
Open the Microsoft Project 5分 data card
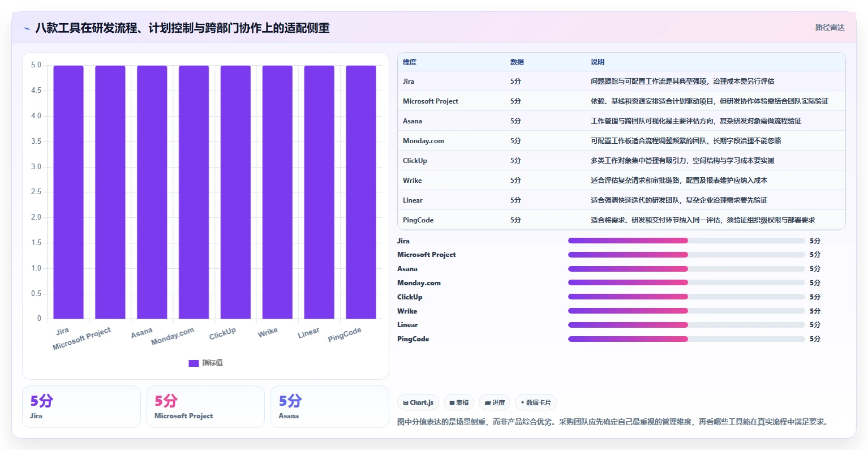click(x=205, y=407)
